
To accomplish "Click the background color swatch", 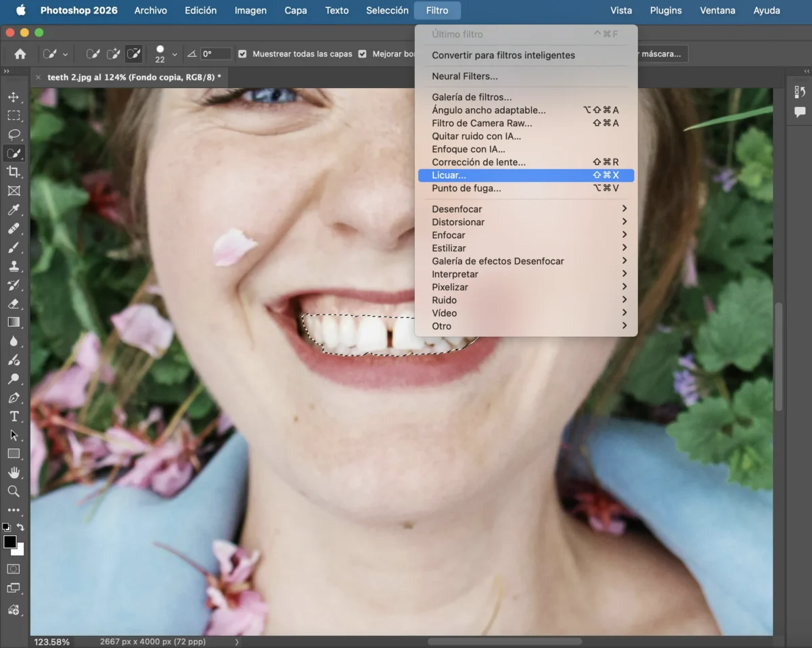I will pos(20,551).
